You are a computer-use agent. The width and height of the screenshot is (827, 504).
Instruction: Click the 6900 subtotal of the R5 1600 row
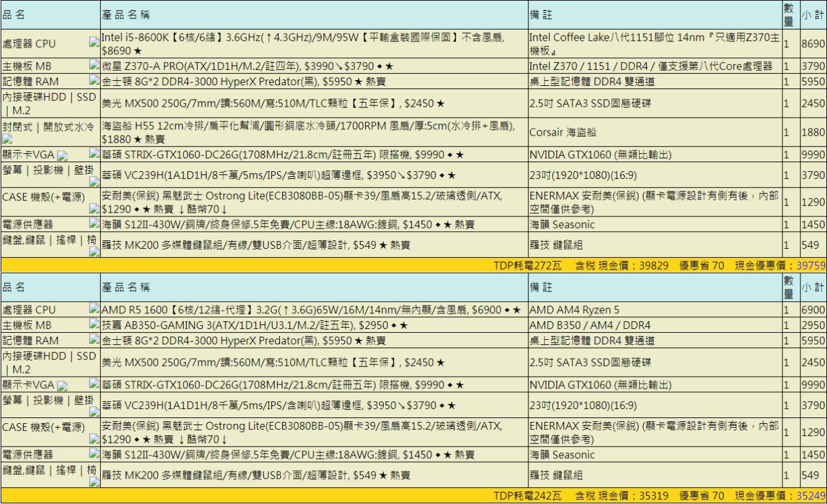[x=813, y=310]
